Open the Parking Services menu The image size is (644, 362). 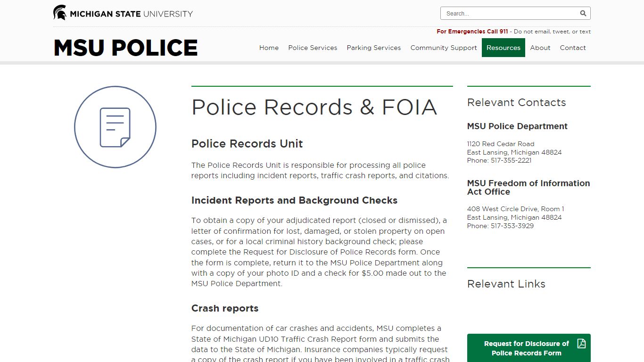[374, 48]
